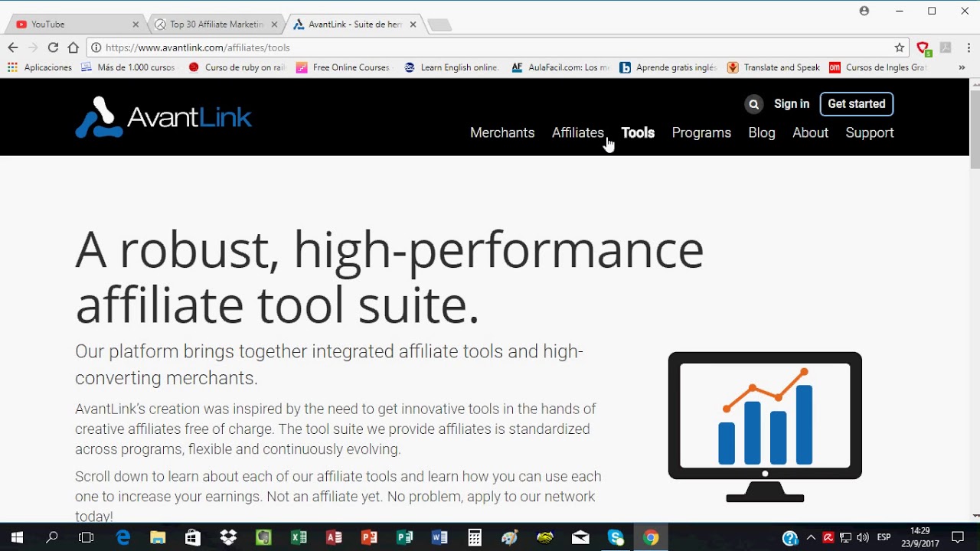Open the Affiliates menu item
This screenshot has width=980, height=551.
tap(578, 132)
